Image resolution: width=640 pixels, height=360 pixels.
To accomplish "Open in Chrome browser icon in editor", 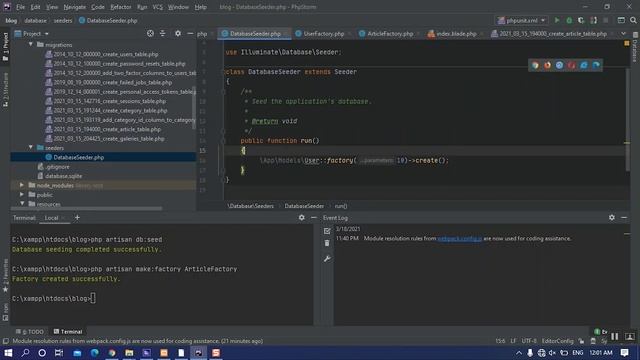I will pyautogui.click(x=535, y=65).
